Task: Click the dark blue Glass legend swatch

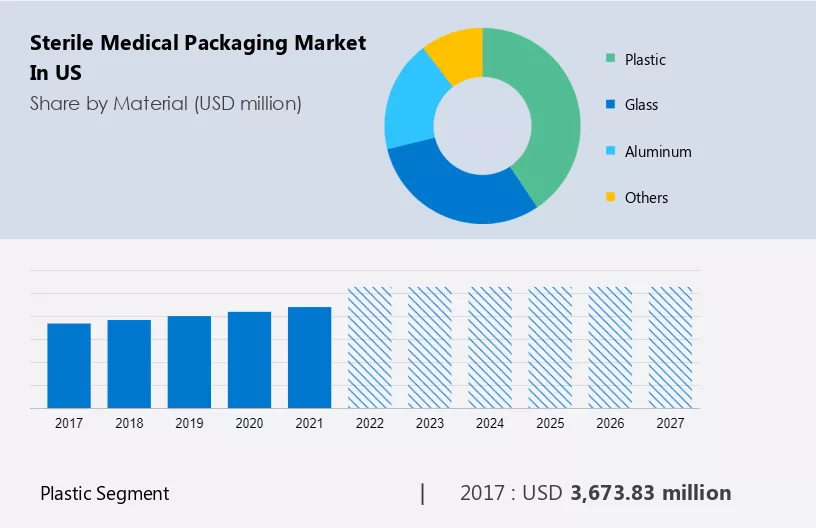Action: (x=610, y=104)
